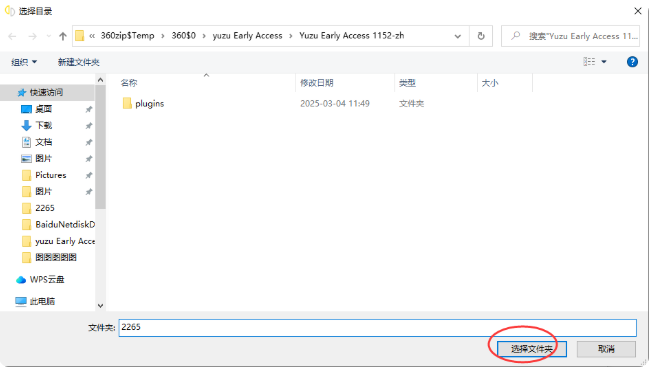This screenshot has height=370, width=649.
Task: Open recent locations dropdown chevron
Action: coord(48,36)
